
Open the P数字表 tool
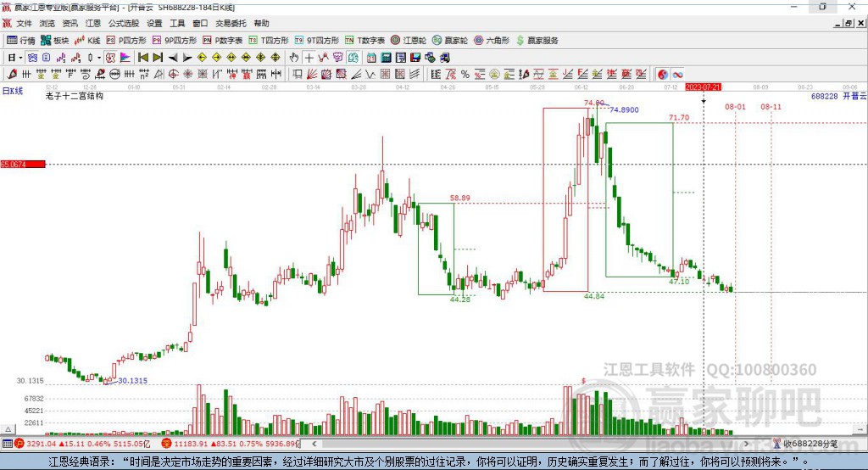(x=222, y=41)
